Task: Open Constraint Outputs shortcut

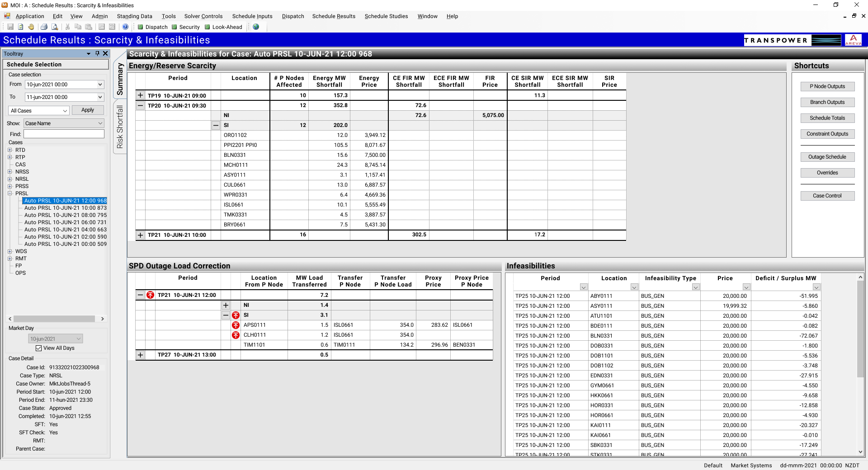Action: (x=827, y=134)
